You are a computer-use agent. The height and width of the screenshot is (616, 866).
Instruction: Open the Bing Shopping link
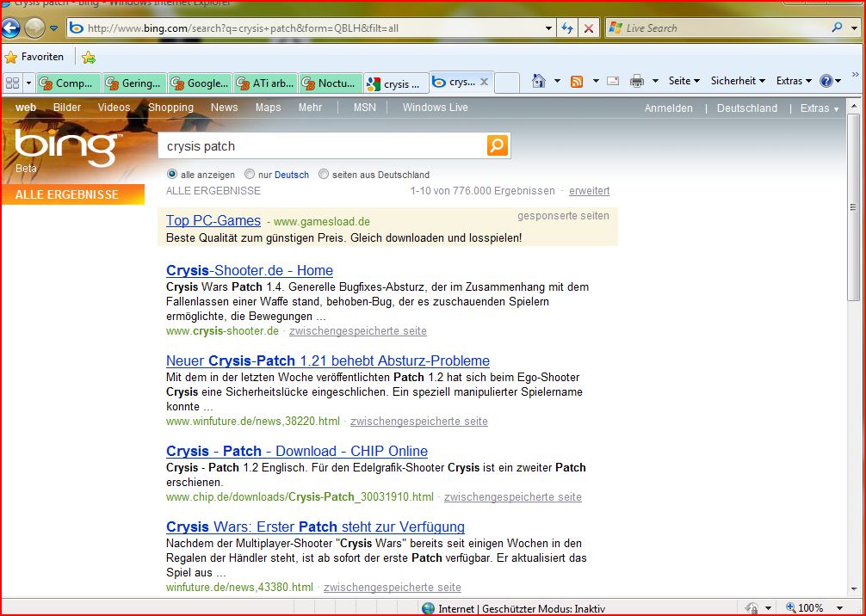click(170, 108)
